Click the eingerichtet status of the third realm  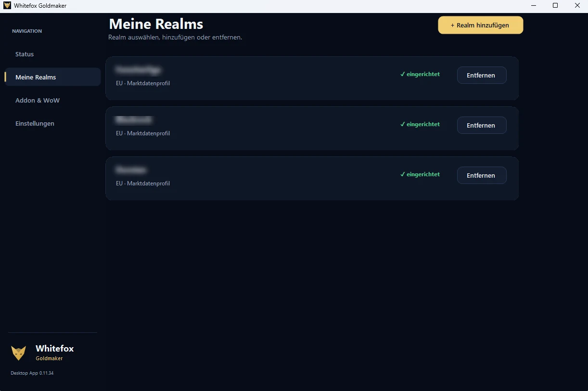[x=420, y=174]
